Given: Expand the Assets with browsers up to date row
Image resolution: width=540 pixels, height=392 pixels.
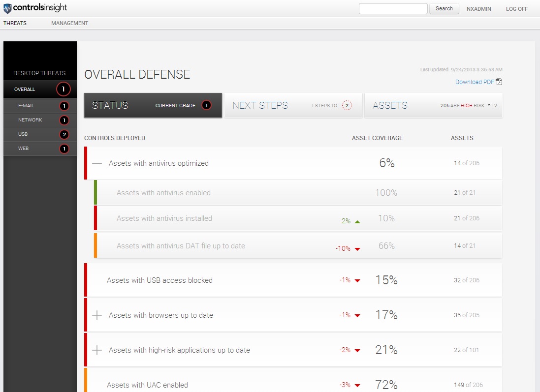Looking at the screenshot, I should pos(97,315).
